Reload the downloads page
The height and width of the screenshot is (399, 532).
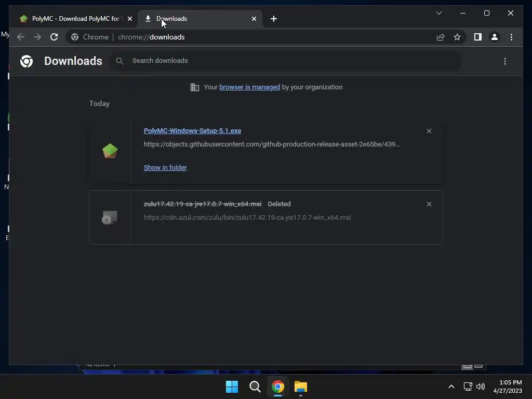click(54, 37)
